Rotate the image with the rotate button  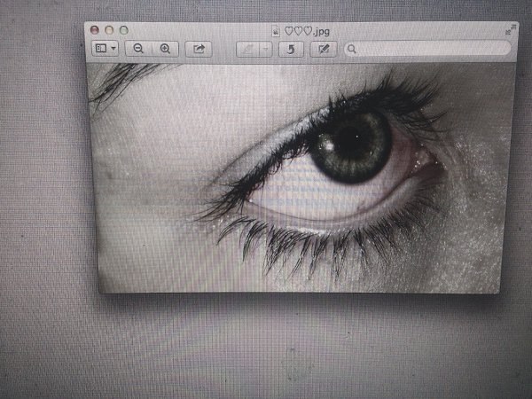click(289, 49)
